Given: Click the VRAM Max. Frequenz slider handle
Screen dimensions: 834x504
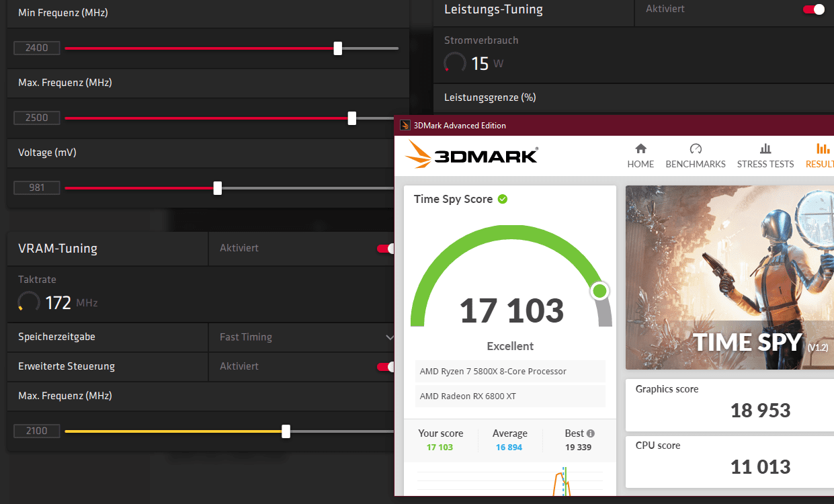Looking at the screenshot, I should [286, 431].
